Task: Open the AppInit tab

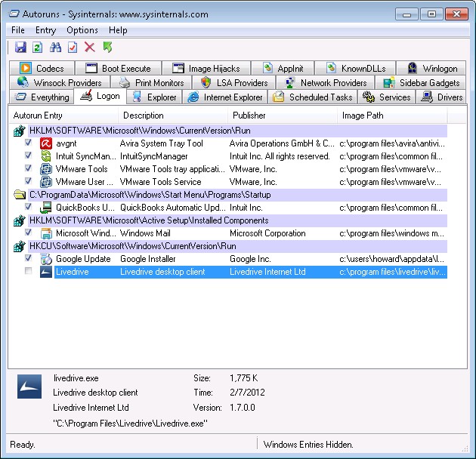Action: tap(283, 68)
